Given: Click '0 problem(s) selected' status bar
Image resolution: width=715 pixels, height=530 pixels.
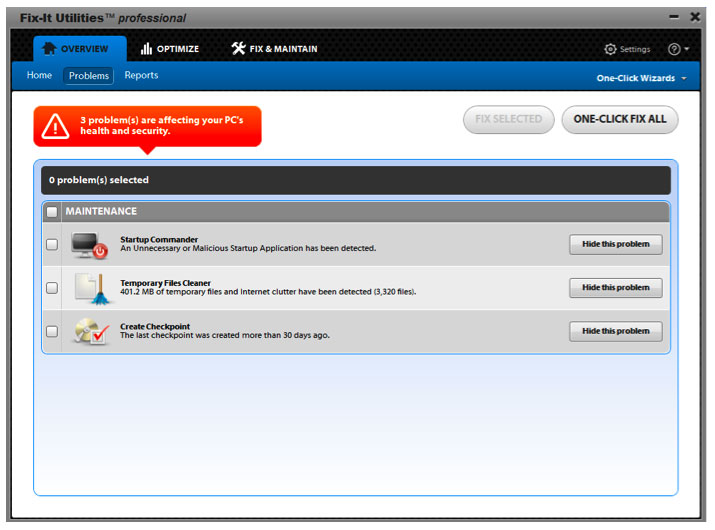Looking at the screenshot, I should click(356, 180).
